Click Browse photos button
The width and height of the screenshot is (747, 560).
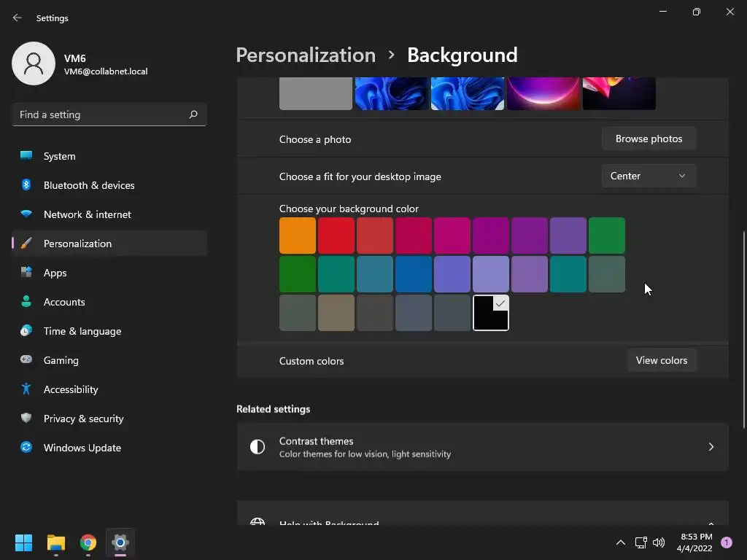[649, 139]
